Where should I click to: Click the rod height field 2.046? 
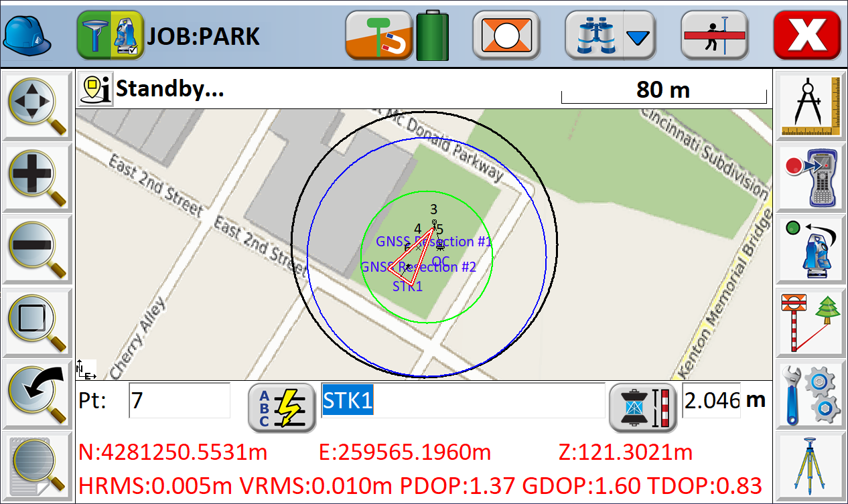(711, 400)
